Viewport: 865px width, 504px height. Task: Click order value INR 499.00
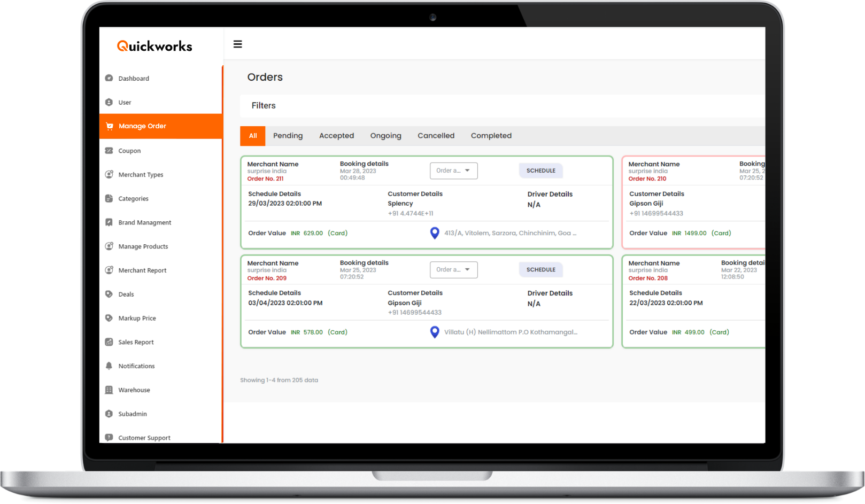[x=688, y=332]
